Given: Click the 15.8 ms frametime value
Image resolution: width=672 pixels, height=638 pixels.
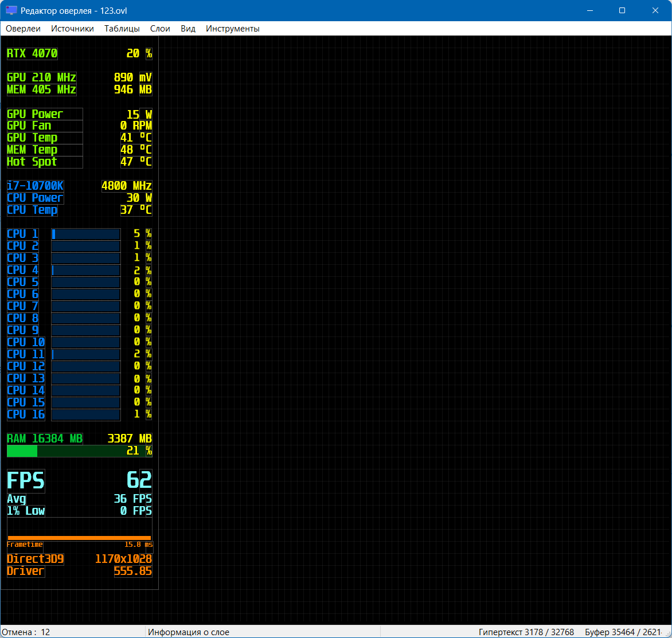Looking at the screenshot, I should point(138,545).
